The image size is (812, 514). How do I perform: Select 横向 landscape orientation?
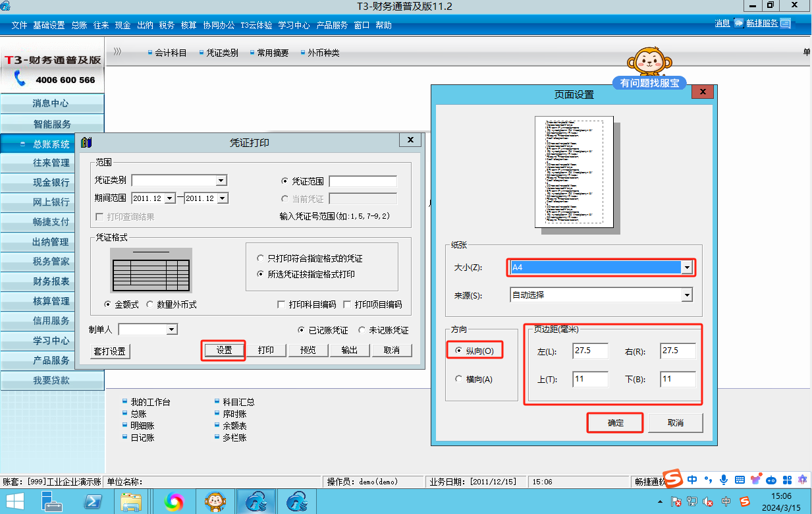(460, 379)
